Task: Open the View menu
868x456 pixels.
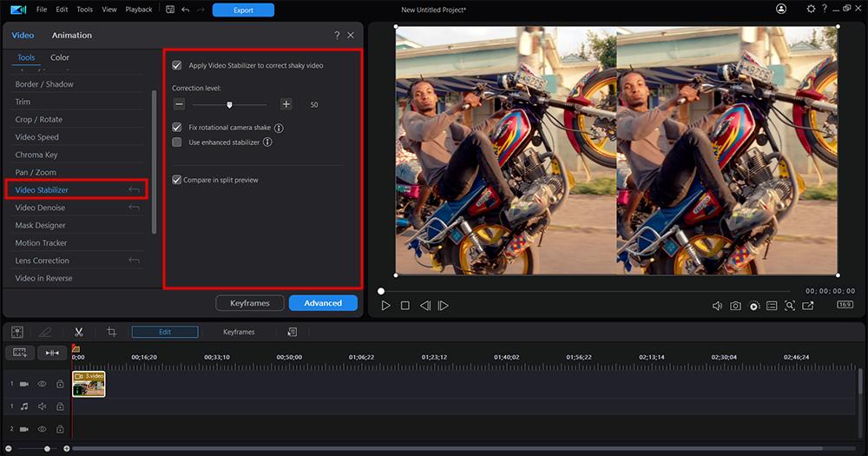Action: [109, 10]
